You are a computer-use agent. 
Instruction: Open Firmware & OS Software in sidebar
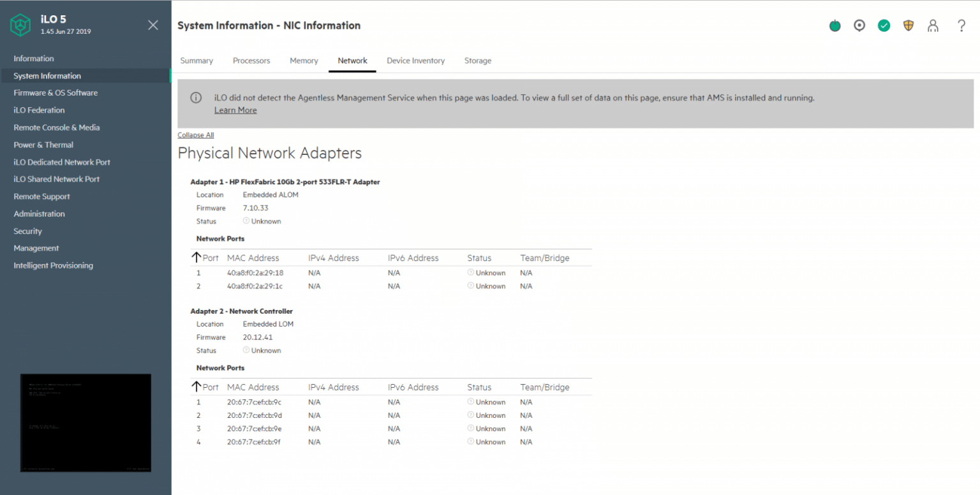click(56, 92)
